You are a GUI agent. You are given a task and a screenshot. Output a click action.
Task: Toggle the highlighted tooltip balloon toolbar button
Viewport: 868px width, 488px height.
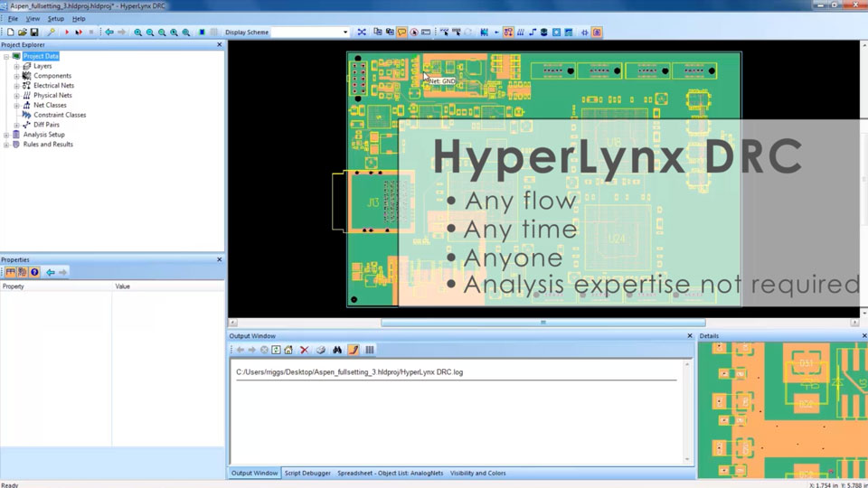(x=401, y=33)
